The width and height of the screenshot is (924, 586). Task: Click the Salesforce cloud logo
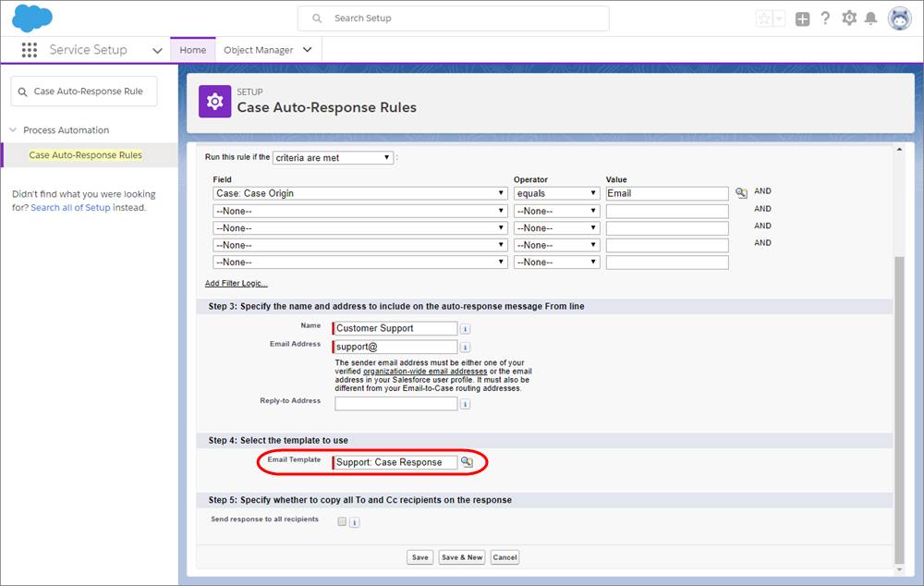31,18
